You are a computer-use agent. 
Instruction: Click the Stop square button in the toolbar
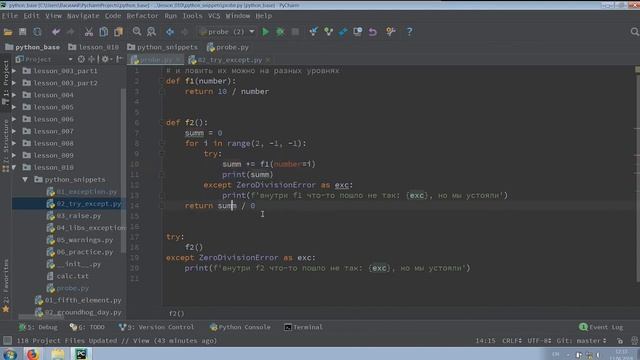click(295, 32)
